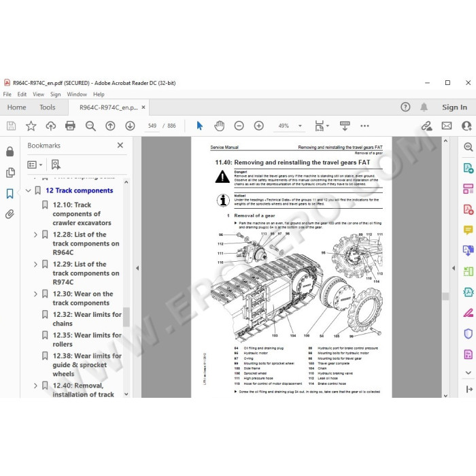
Task: Go to previous page arrow
Action: pos(110,126)
